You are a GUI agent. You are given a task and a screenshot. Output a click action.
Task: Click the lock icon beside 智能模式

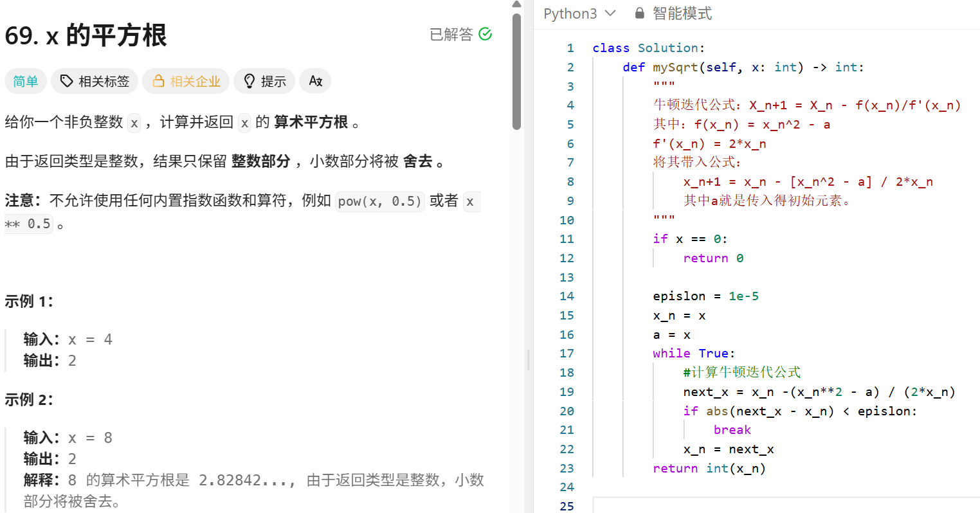pos(639,13)
